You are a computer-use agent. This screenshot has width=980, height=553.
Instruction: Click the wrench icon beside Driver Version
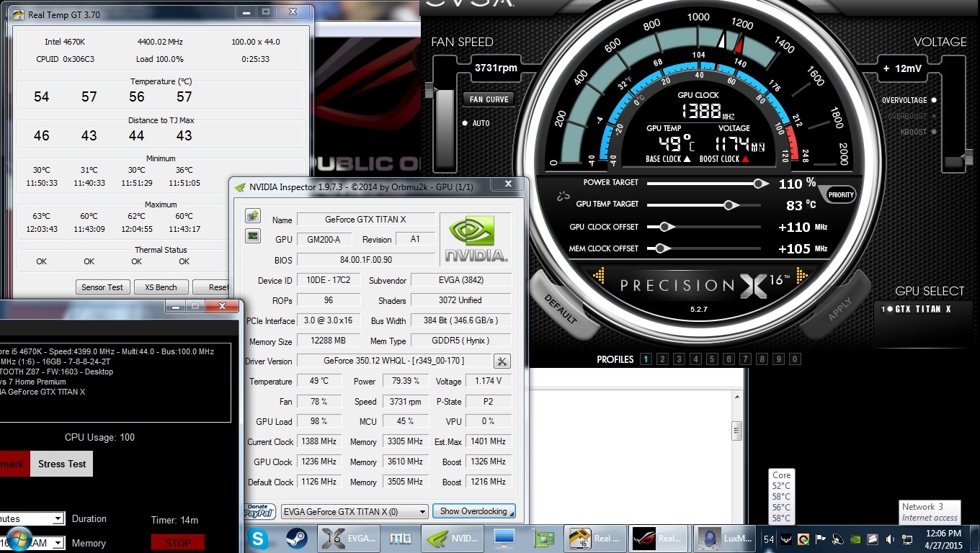(x=502, y=361)
